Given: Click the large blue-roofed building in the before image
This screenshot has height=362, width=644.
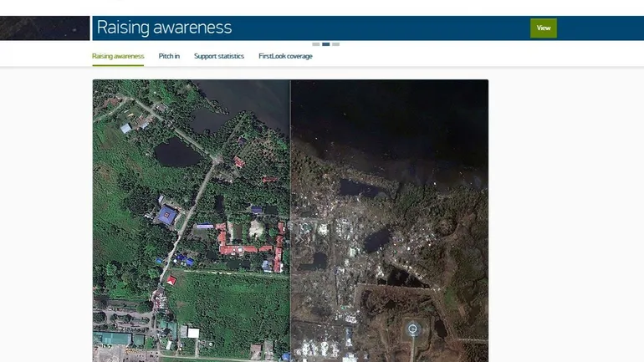Looking at the screenshot, I should [x=167, y=215].
